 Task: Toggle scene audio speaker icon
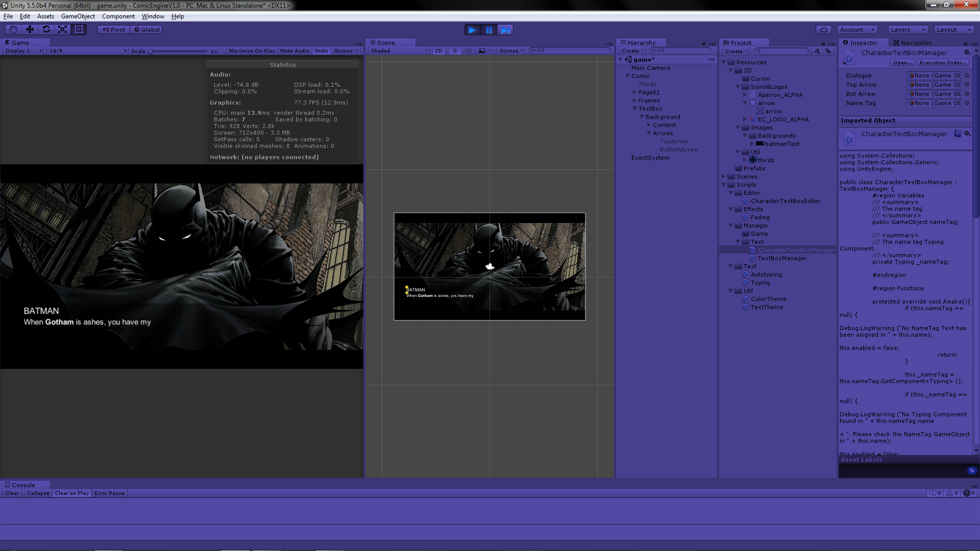coord(468,51)
